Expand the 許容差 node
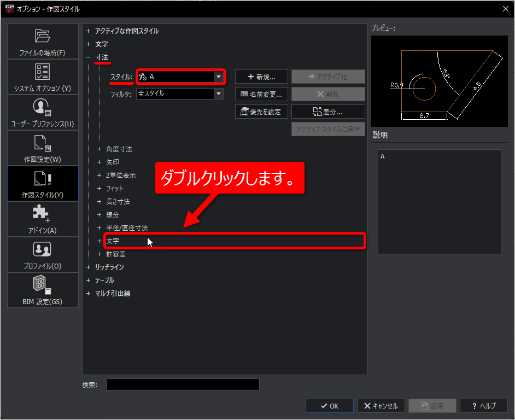Screen dimensions: 515x420 99,254
